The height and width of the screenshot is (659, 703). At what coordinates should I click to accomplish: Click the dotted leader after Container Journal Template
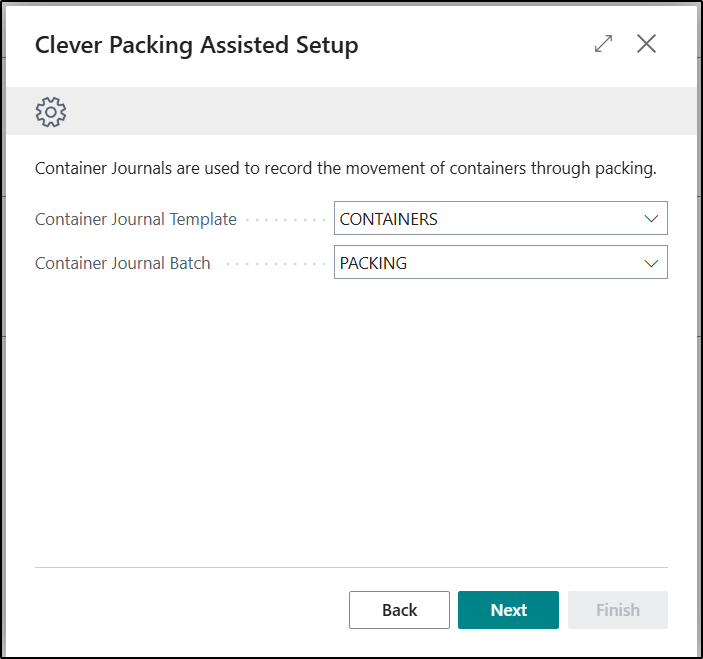[x=285, y=220]
